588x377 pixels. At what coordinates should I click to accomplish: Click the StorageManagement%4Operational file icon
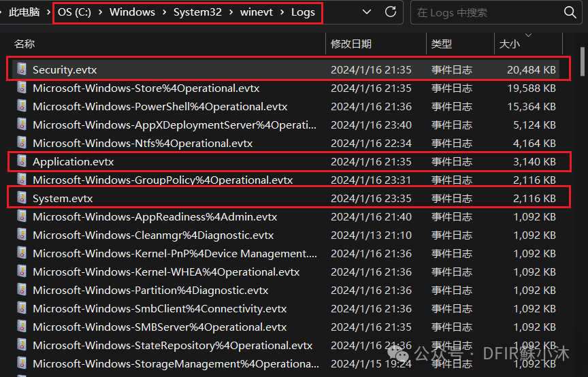coord(22,363)
